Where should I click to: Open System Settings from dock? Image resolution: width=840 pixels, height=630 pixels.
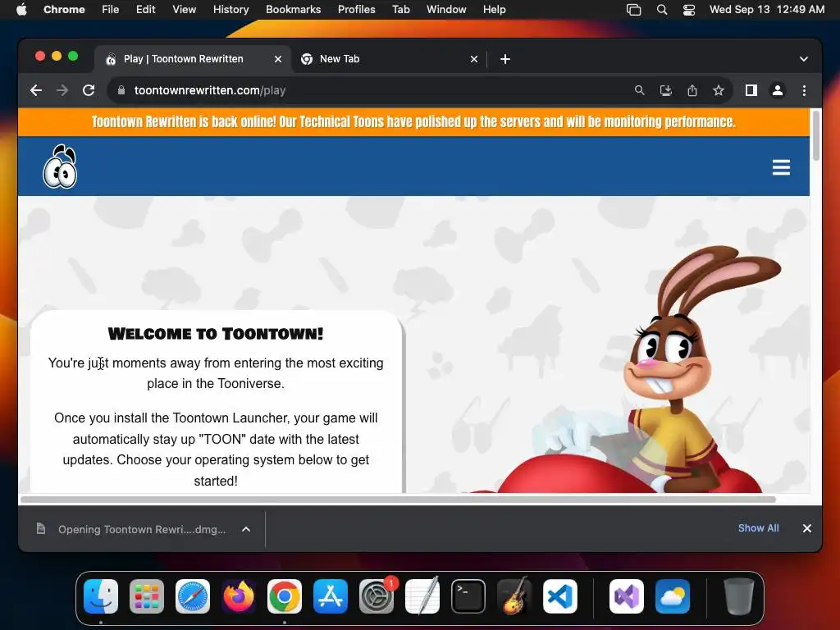(x=377, y=596)
